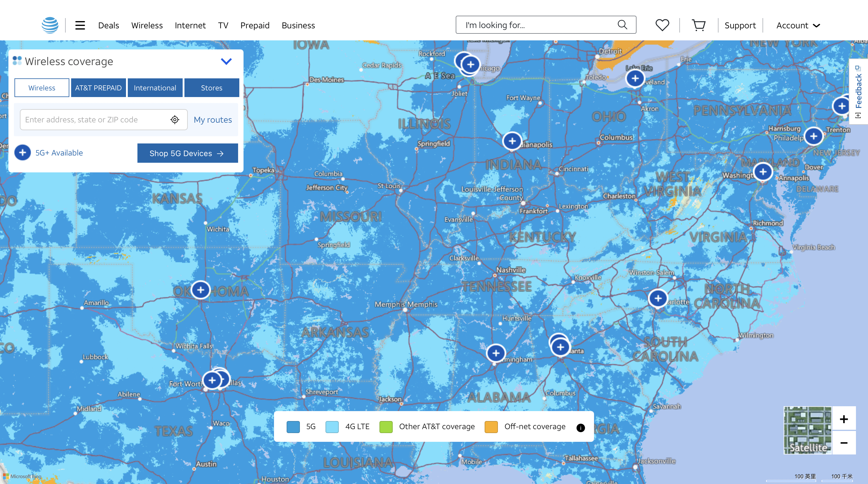This screenshot has height=484, width=868.
Task: Click the legend info icon
Action: point(580,427)
